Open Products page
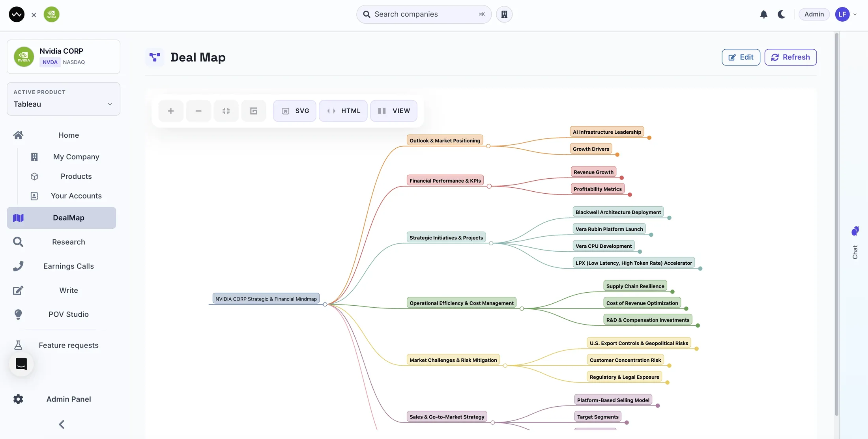The width and height of the screenshot is (868, 439). 76,176
